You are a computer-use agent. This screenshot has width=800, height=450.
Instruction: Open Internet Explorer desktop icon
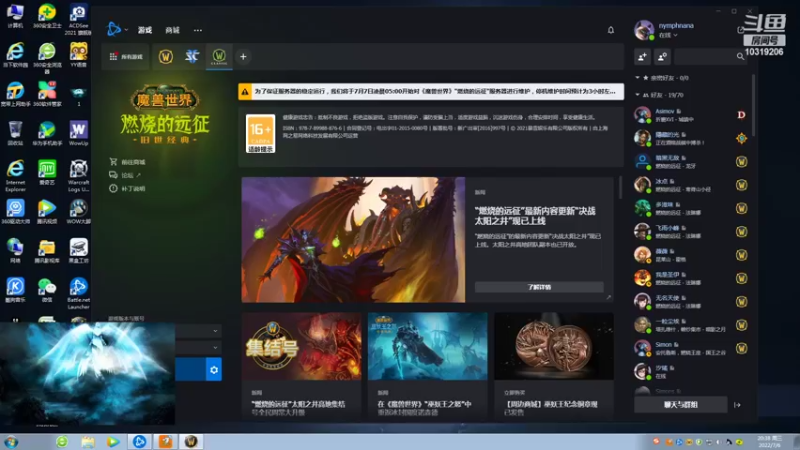coord(15,176)
